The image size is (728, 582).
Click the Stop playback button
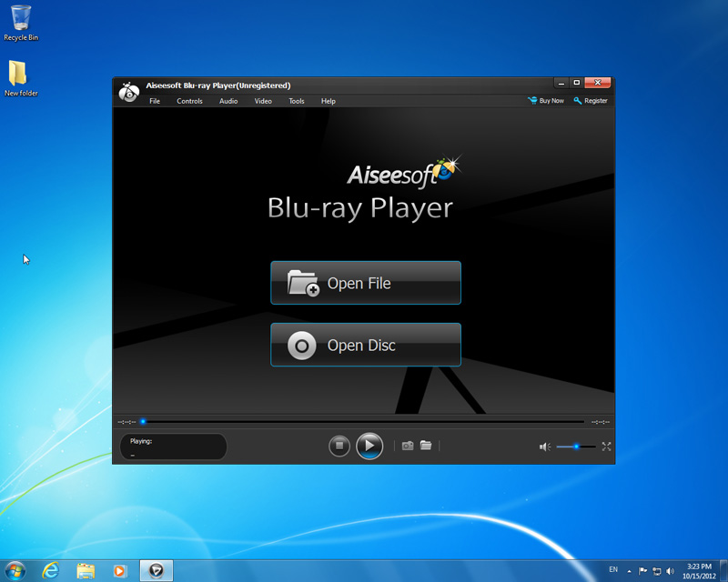point(339,446)
